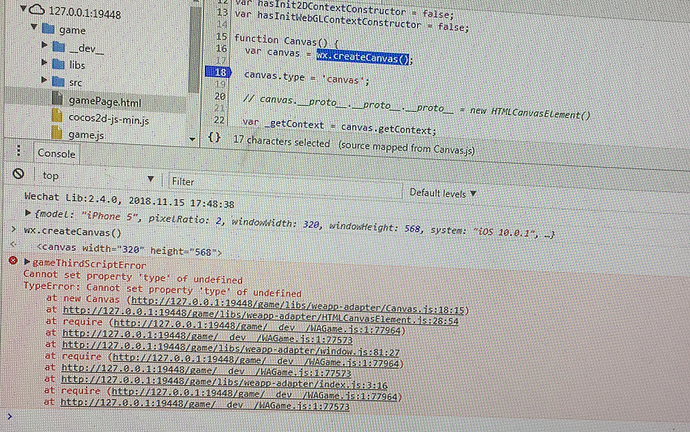The height and width of the screenshot is (432, 690).
Task: Click the gamePage.html file icon
Action: 57,98
